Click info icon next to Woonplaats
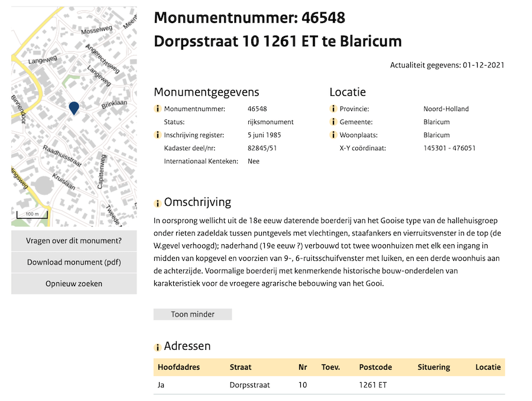This screenshot has height=401, width=532. (333, 135)
